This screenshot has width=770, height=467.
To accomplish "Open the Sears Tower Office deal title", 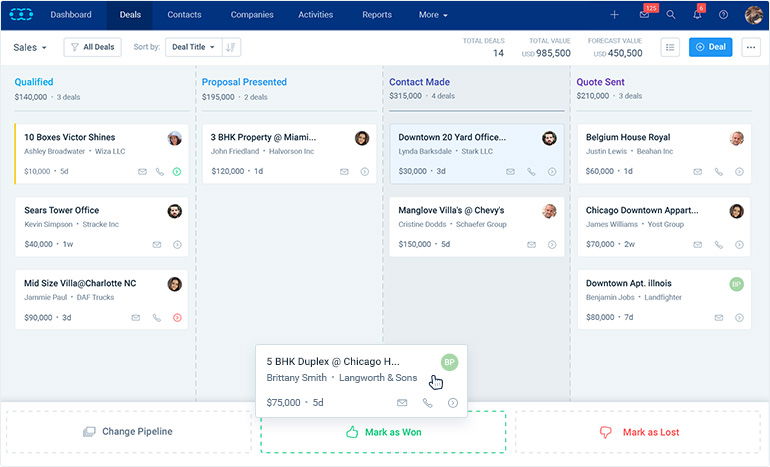I will click(x=61, y=210).
